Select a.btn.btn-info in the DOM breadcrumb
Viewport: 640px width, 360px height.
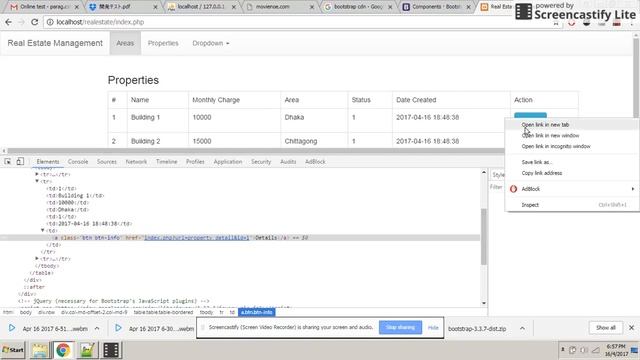coord(257,312)
